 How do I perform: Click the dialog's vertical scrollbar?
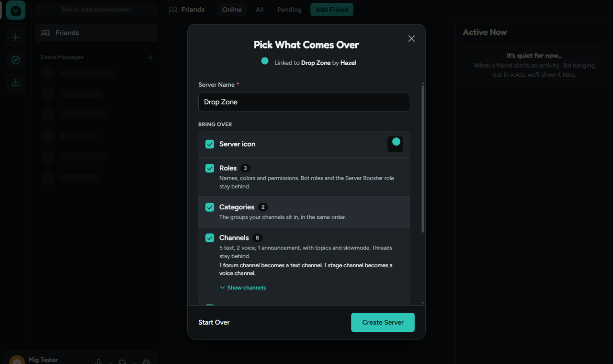click(x=423, y=159)
